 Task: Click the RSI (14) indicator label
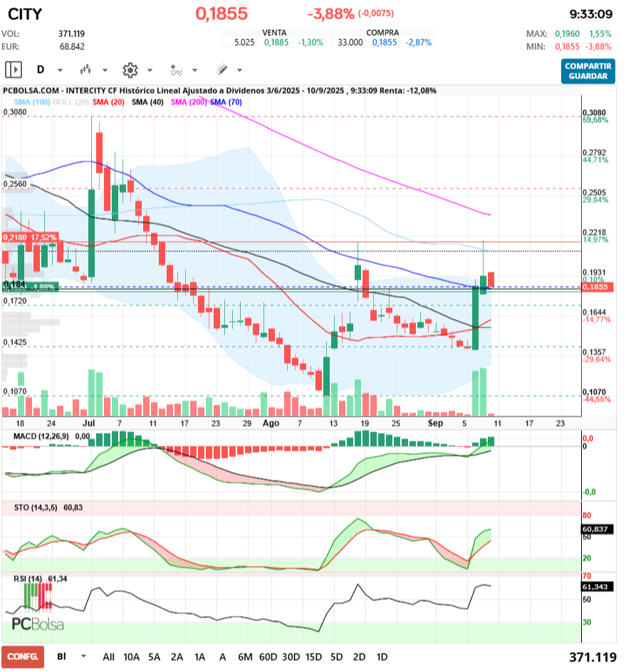click(28, 579)
